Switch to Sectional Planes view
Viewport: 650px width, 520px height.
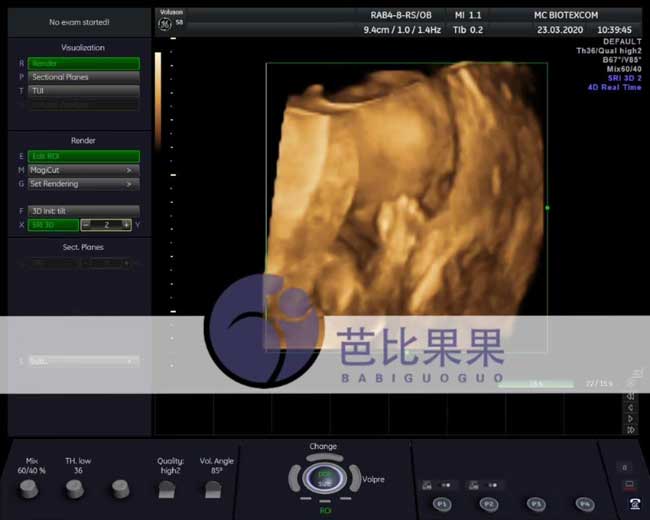click(x=83, y=77)
